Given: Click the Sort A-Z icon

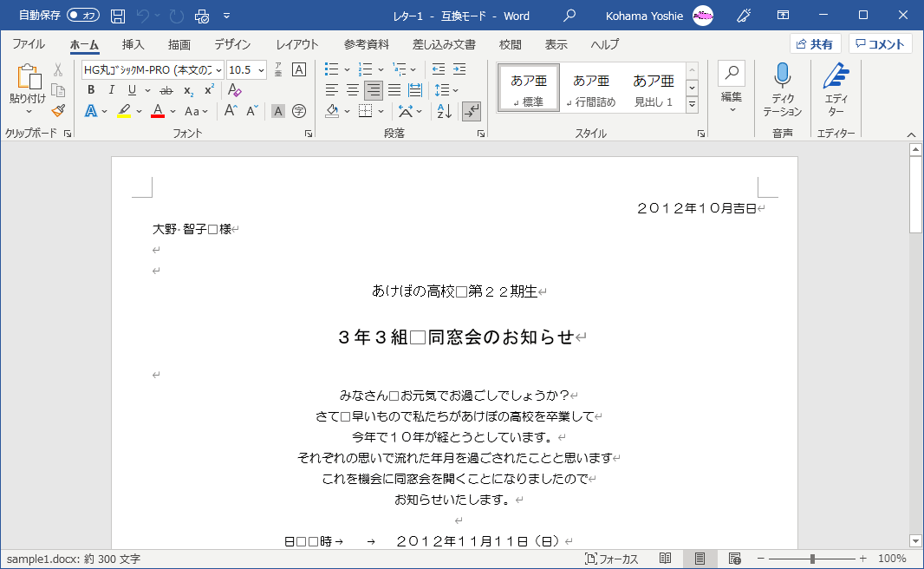Looking at the screenshot, I should 445,111.
